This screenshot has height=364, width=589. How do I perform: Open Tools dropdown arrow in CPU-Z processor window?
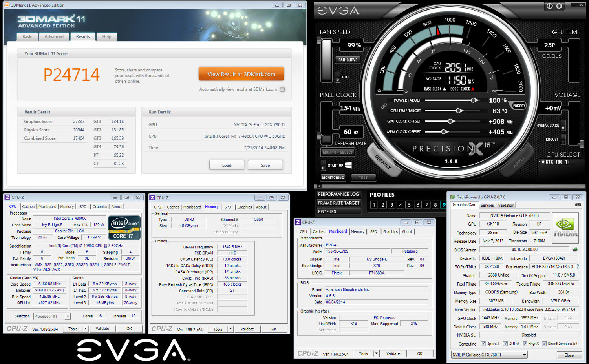point(86,329)
